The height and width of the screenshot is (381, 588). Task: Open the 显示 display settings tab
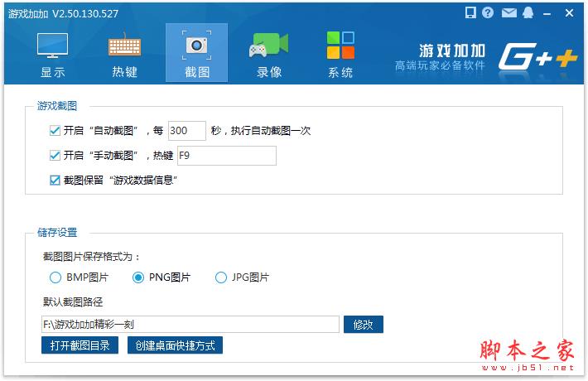(52, 54)
